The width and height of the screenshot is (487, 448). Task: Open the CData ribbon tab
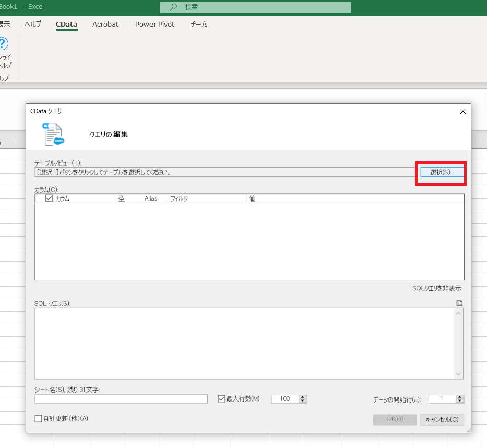[66, 24]
